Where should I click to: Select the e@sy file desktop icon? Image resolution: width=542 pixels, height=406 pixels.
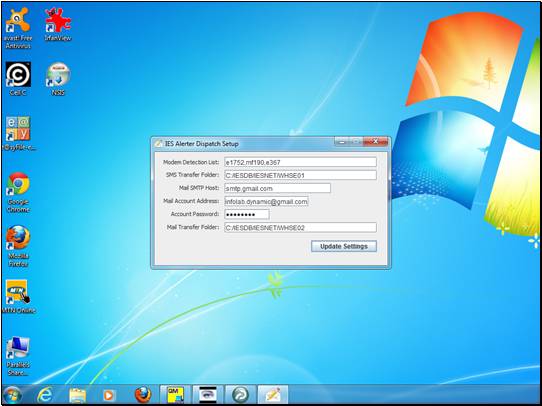(x=18, y=133)
